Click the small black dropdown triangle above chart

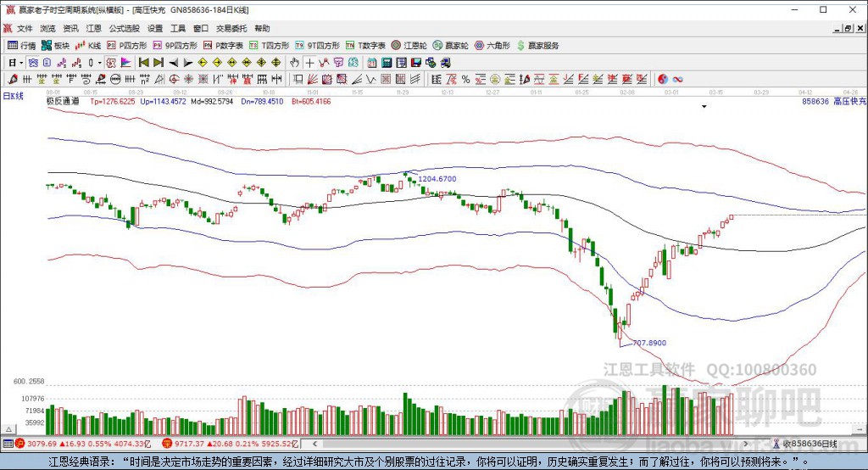[704, 106]
